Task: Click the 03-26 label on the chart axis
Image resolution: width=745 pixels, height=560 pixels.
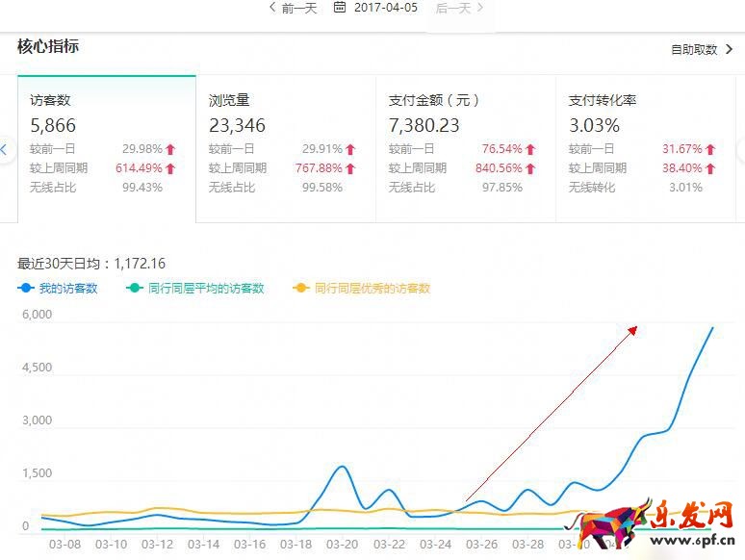Action: point(481,544)
